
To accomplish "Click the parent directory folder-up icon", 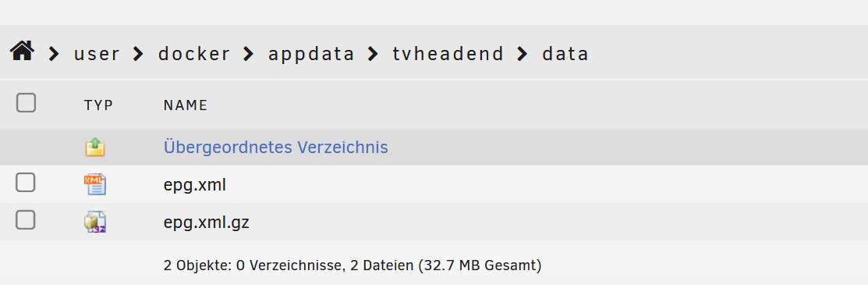I will [95, 147].
